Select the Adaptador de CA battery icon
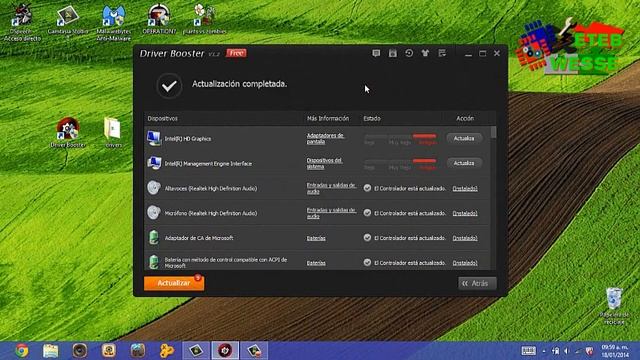This screenshot has width=640, height=360. 154,238
